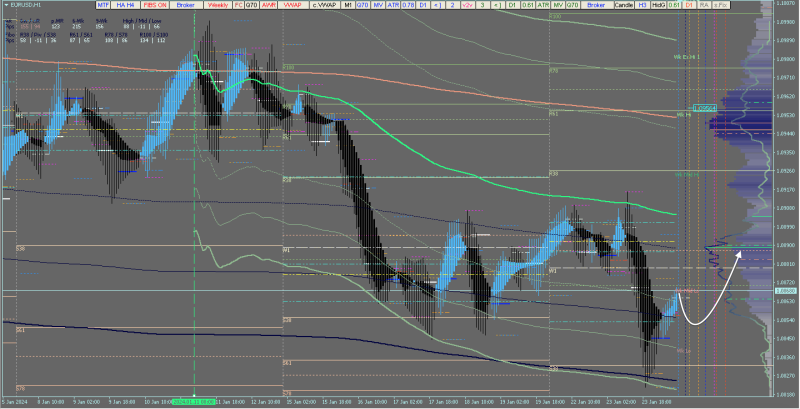This screenshot has width=800, height=409.
Task: Click the blue <] button
Action: pyautogui.click(x=437, y=5)
